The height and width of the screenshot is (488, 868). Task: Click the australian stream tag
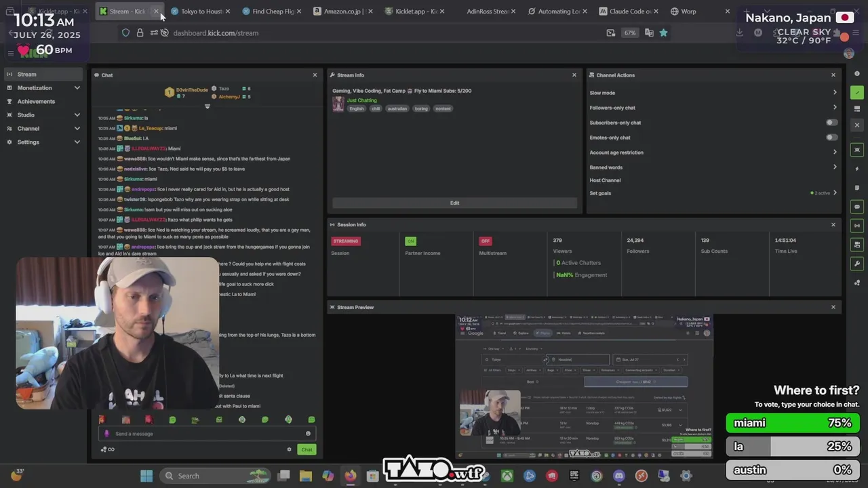[397, 108]
